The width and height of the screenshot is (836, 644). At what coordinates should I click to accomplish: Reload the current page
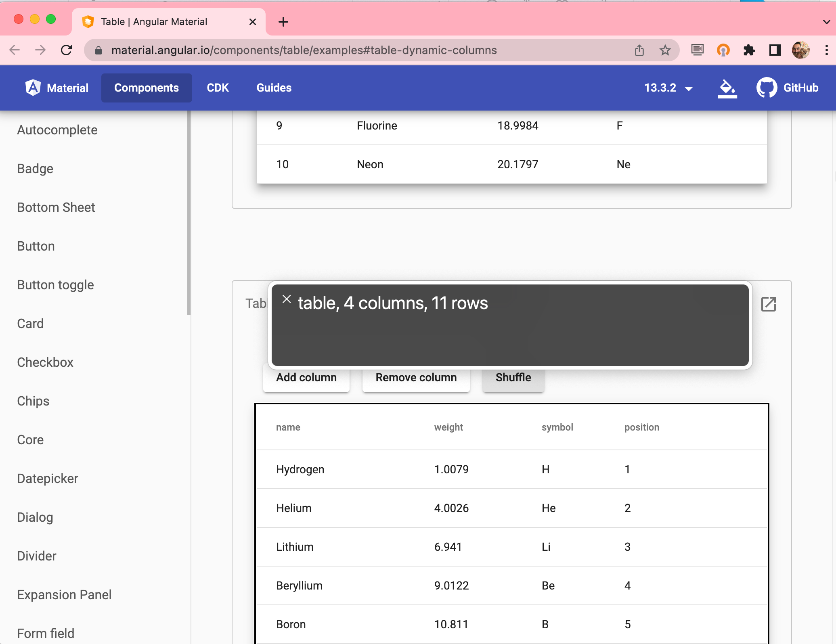click(67, 50)
